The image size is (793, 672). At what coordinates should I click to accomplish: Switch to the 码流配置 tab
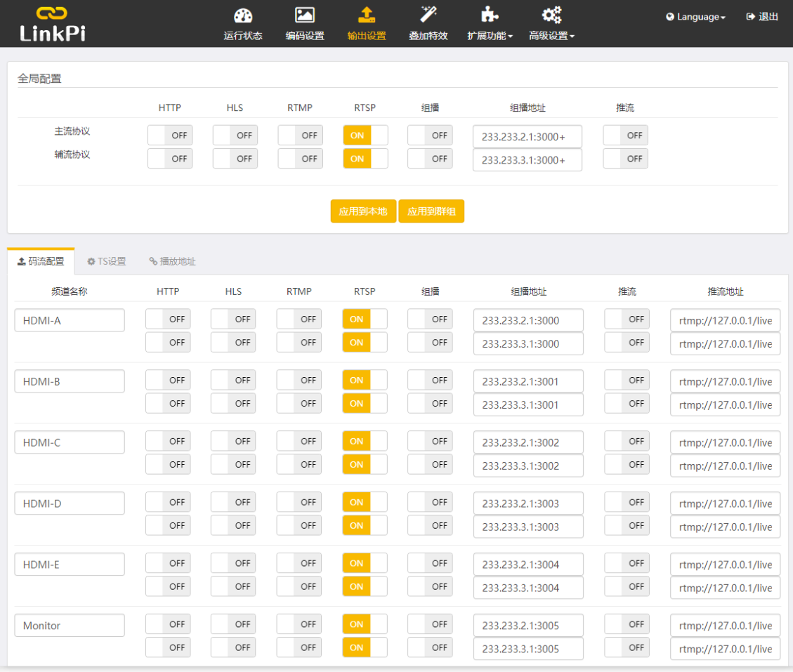41,261
